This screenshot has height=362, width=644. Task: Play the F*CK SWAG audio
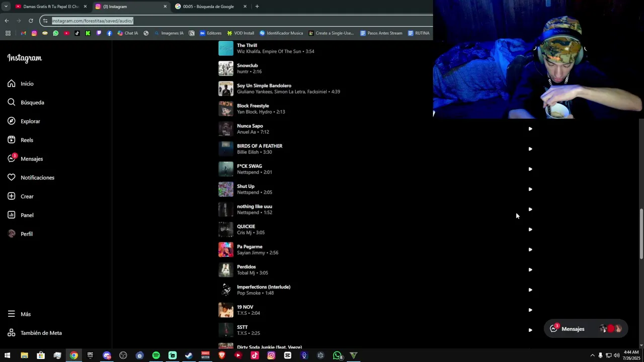click(530, 169)
